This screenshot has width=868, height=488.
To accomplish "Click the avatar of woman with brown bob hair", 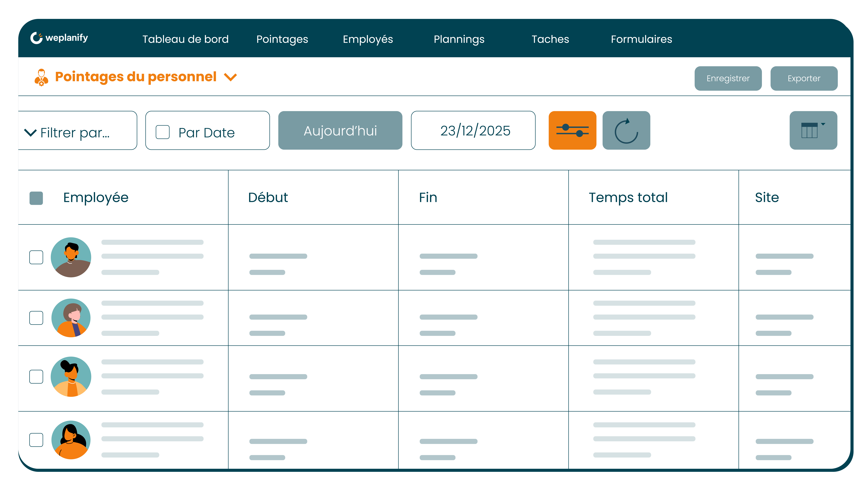I will coord(71,318).
